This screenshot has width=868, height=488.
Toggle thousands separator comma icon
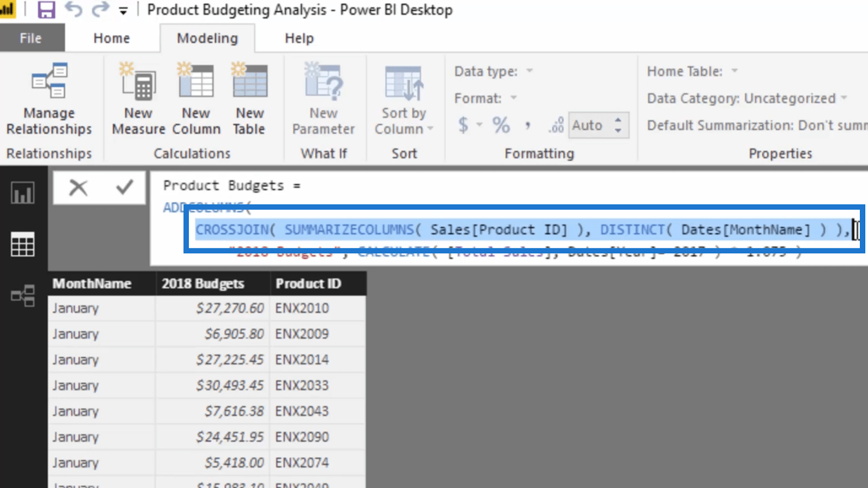point(527,126)
